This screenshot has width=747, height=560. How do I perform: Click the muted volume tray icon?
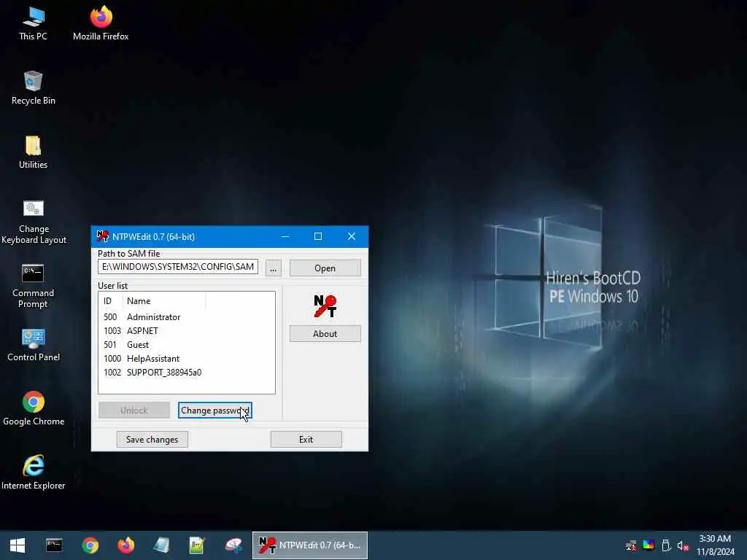tap(683, 545)
